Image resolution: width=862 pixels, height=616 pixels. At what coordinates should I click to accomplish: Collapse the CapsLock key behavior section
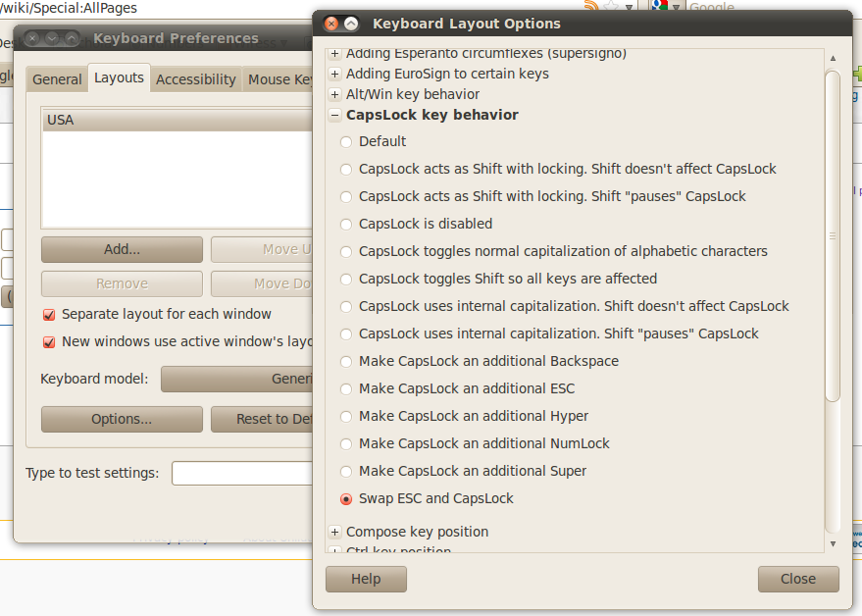click(x=335, y=115)
